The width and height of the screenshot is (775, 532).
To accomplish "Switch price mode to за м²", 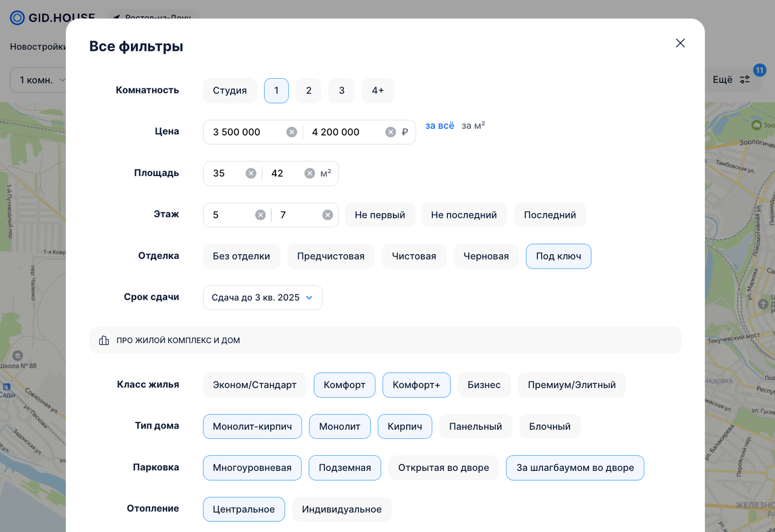I will tap(473, 126).
